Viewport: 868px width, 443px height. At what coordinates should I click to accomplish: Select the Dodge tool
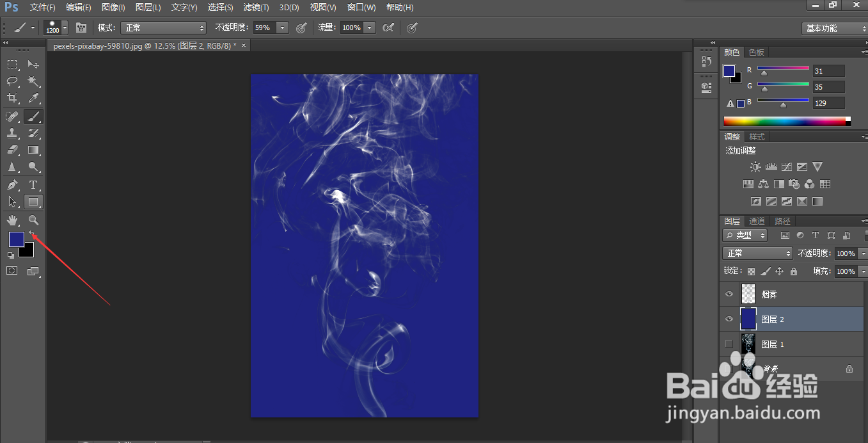pyautogui.click(x=33, y=167)
